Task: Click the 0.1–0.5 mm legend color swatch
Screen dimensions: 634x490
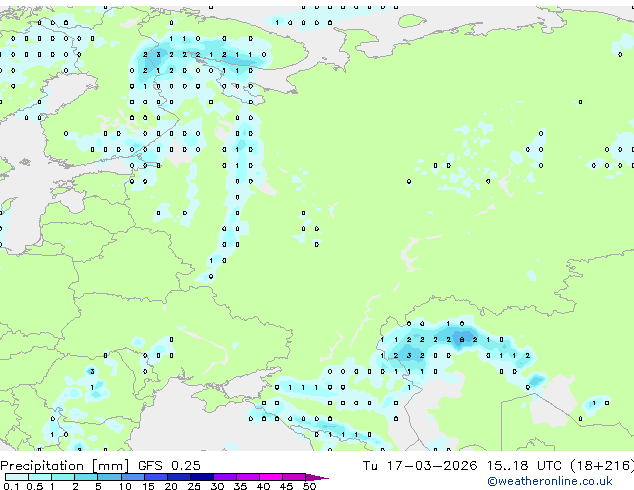Action: pyautogui.click(x=17, y=477)
